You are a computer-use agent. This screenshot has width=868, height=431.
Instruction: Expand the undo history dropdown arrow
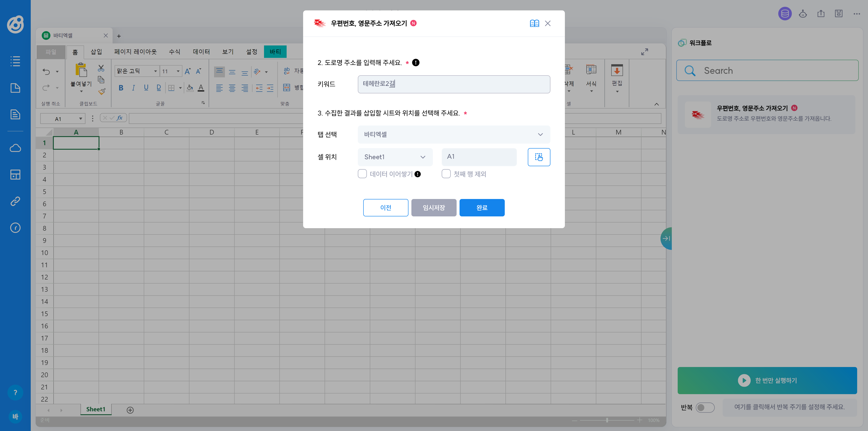[57, 71]
